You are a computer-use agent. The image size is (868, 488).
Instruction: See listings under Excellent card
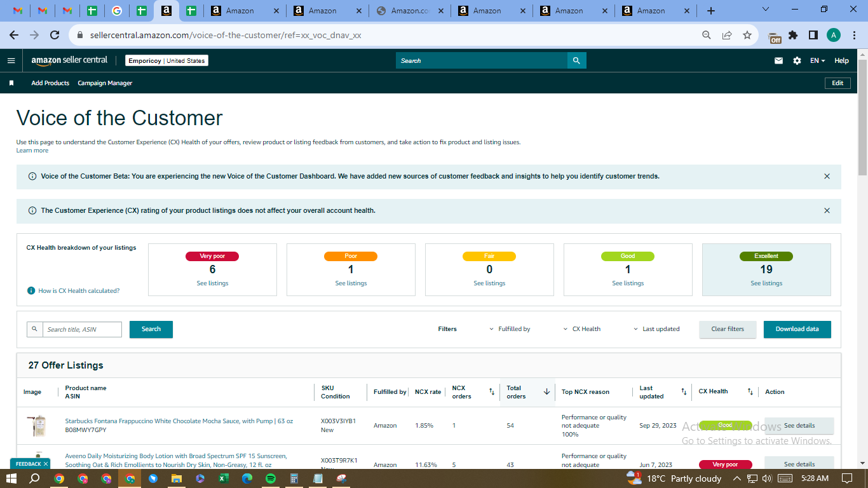coord(766,283)
